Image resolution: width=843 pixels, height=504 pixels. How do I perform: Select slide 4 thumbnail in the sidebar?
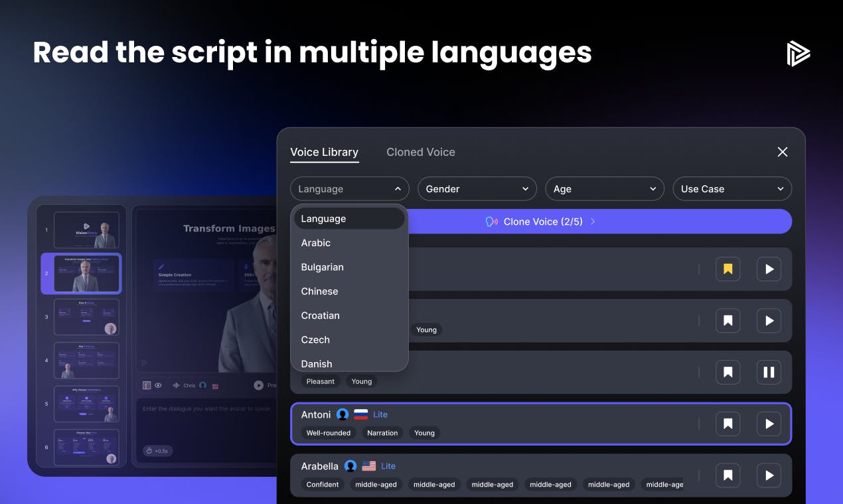86,361
